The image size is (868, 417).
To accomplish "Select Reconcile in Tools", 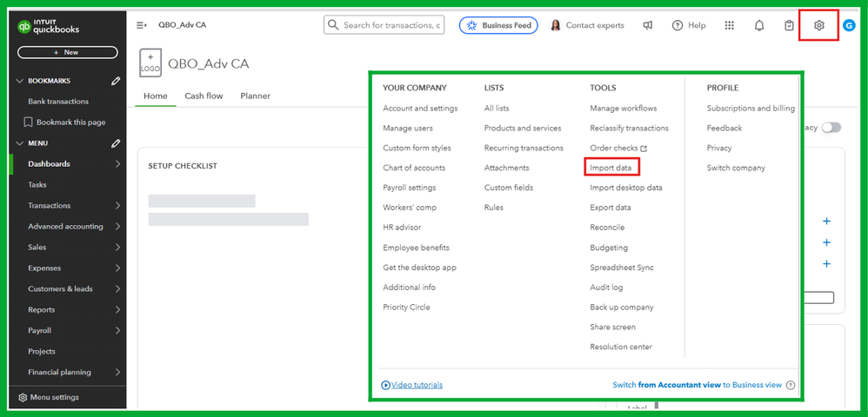I will tap(607, 228).
